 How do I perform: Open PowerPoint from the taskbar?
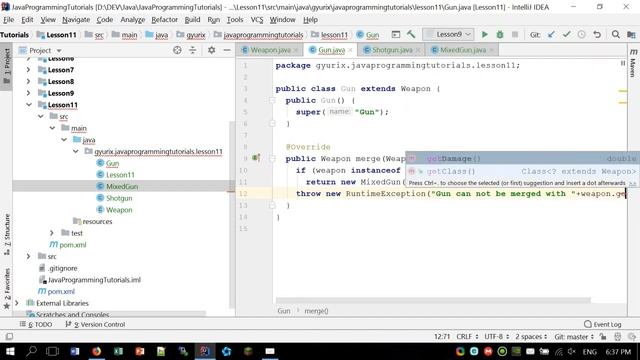point(140,351)
